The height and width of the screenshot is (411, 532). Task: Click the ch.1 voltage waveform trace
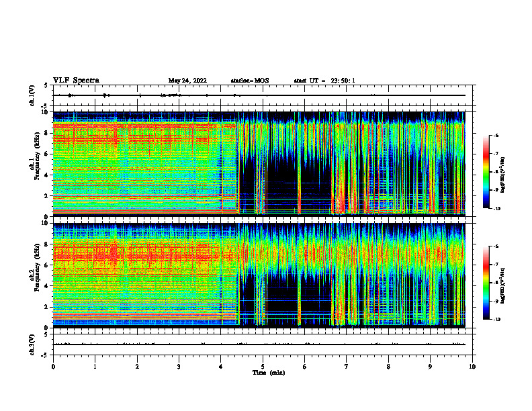click(259, 95)
